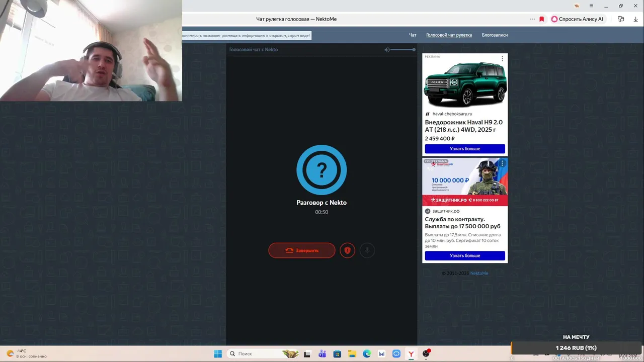Viewport: 644px width, 362px height.
Task: Open Microsoft Store from the taskbar
Action: 337,354
